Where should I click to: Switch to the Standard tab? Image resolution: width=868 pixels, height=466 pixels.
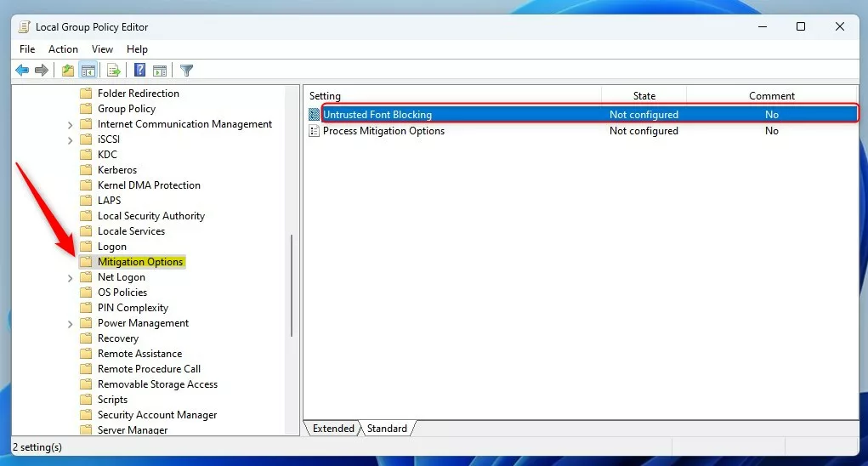[x=387, y=429]
